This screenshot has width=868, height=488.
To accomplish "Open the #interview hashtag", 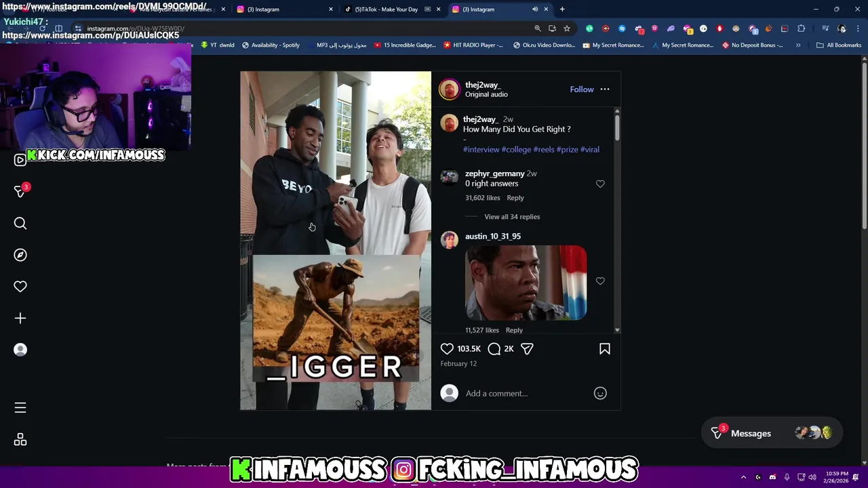I will click(x=481, y=149).
